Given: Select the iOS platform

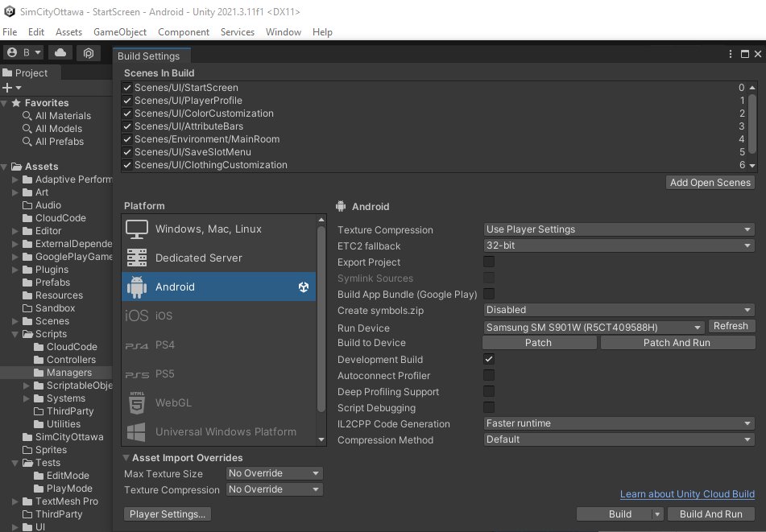Looking at the screenshot, I should pos(218,315).
